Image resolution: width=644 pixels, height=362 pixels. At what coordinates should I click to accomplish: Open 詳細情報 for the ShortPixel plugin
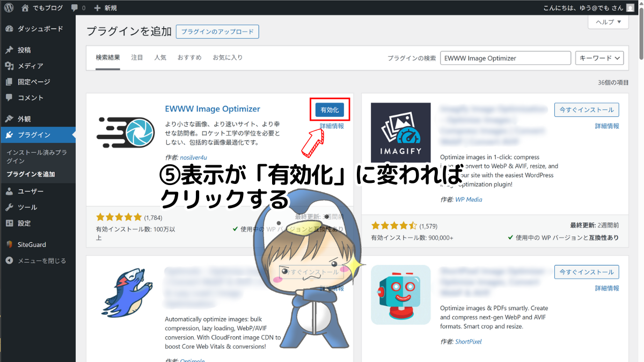click(607, 289)
